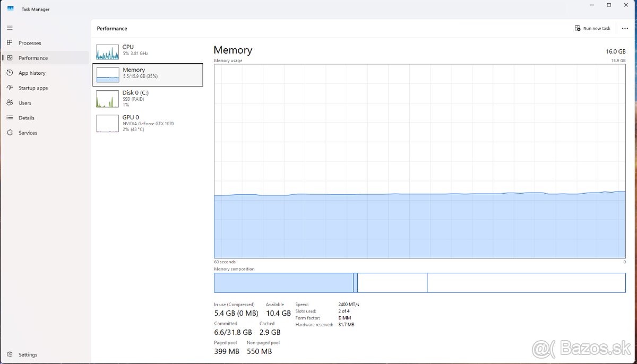
Task: Open the Services page
Action: (x=28, y=133)
